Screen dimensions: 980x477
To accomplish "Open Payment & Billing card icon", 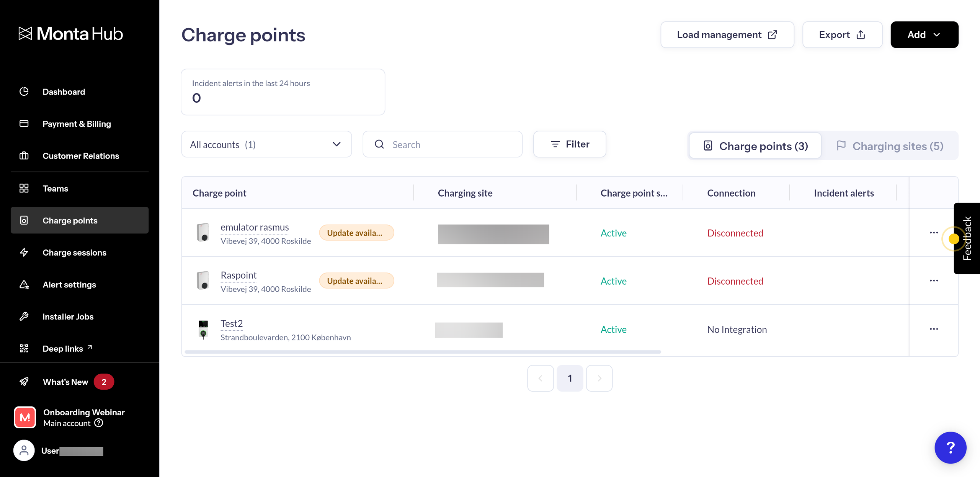I will point(24,123).
